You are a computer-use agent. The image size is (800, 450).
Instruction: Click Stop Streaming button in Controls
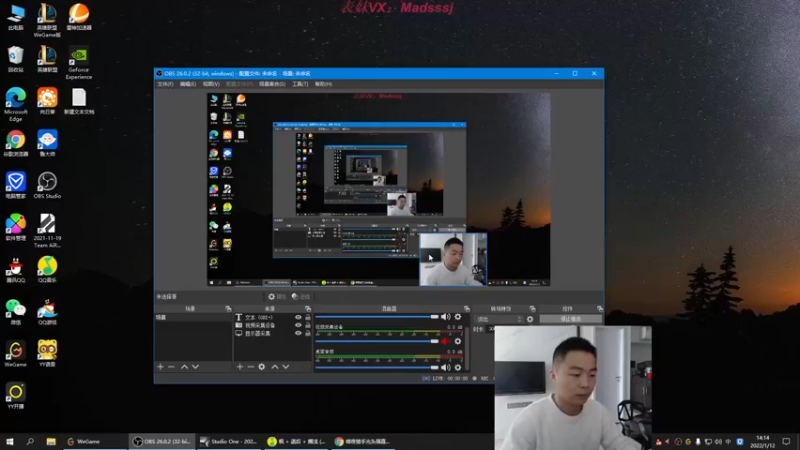point(570,319)
